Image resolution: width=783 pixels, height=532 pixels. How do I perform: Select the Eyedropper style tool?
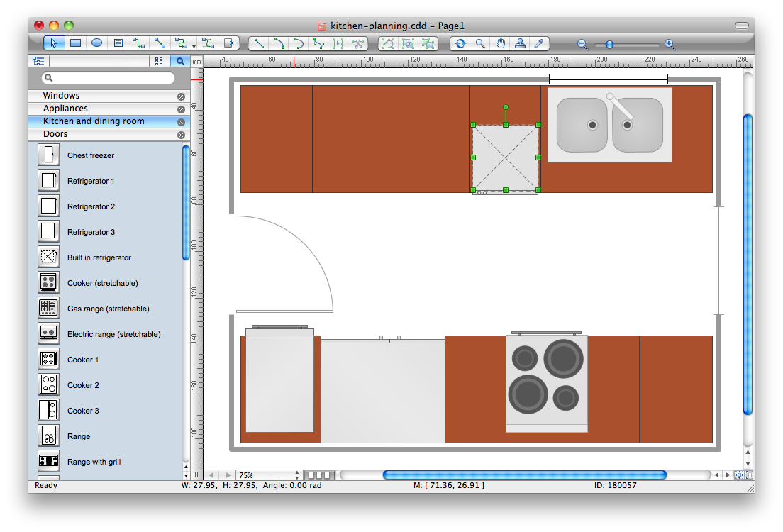[x=538, y=43]
